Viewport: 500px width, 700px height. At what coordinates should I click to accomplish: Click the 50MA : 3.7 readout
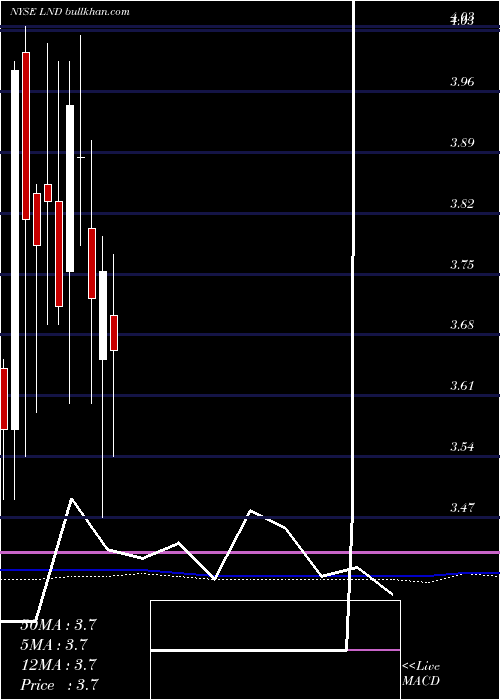pos(58,625)
